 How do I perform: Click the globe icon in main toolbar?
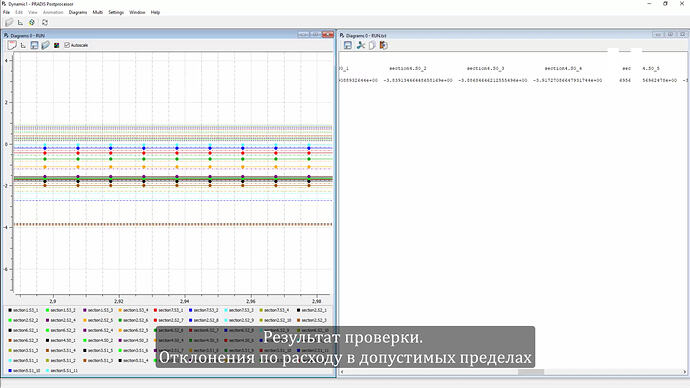(32, 22)
